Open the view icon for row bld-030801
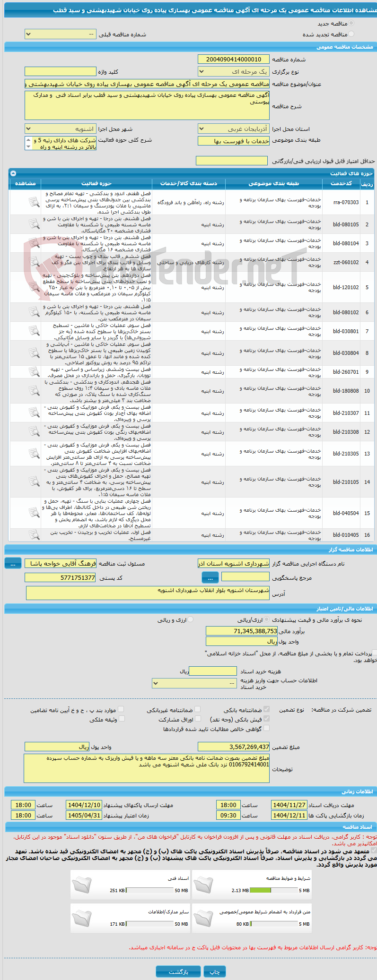The width and height of the screenshot is (377, 980). pos(34,331)
